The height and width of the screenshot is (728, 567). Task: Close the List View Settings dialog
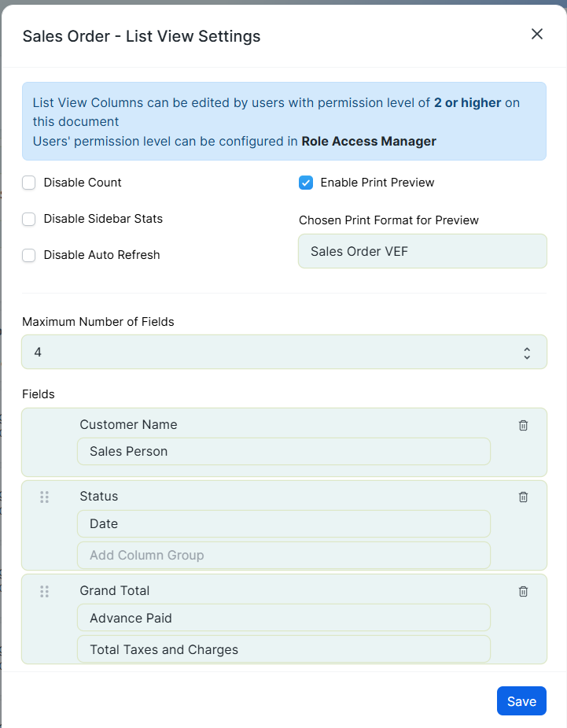(537, 34)
